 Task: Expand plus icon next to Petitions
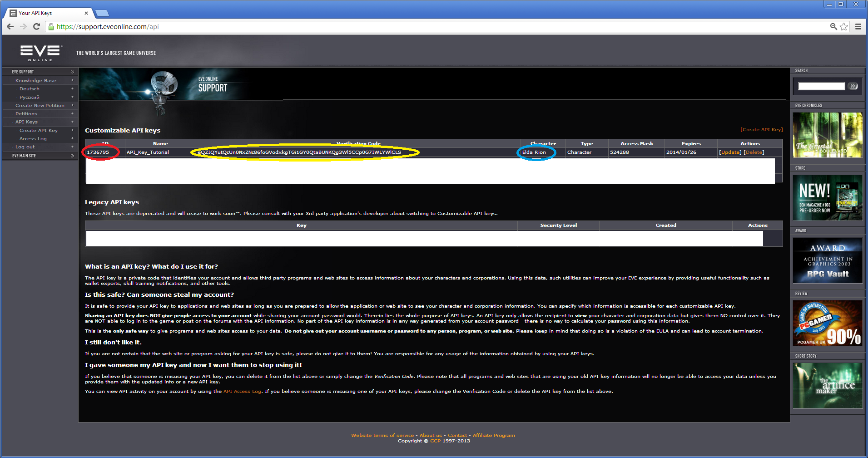click(72, 113)
